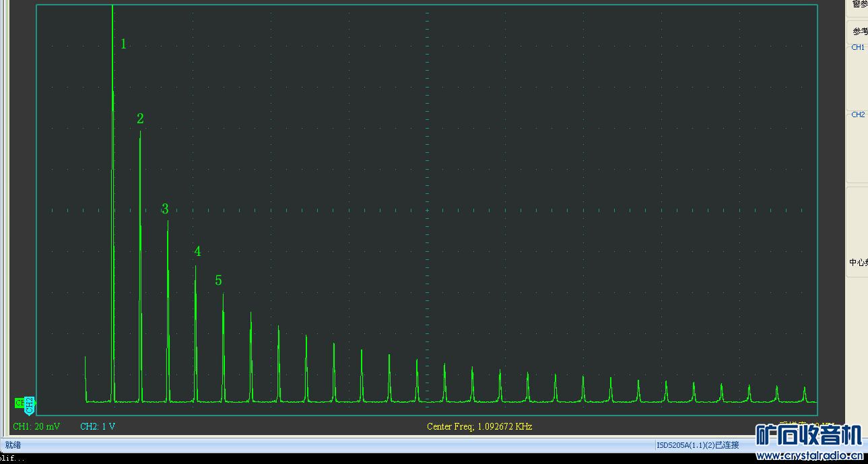Click the CH2 group label in side panel
Screen dimensions: 868x464
(858, 114)
